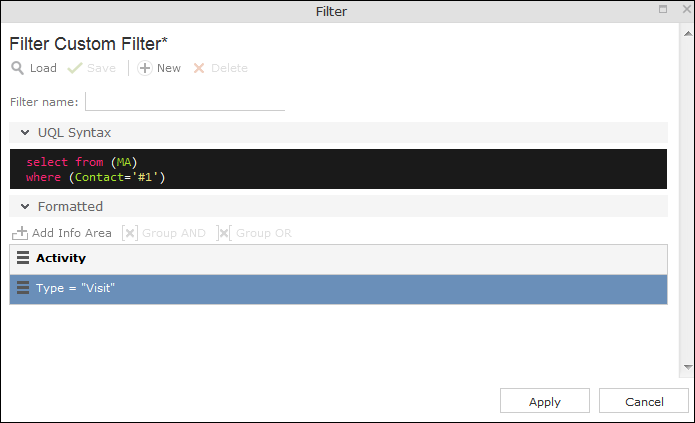Collapse the Formatted section

point(25,207)
